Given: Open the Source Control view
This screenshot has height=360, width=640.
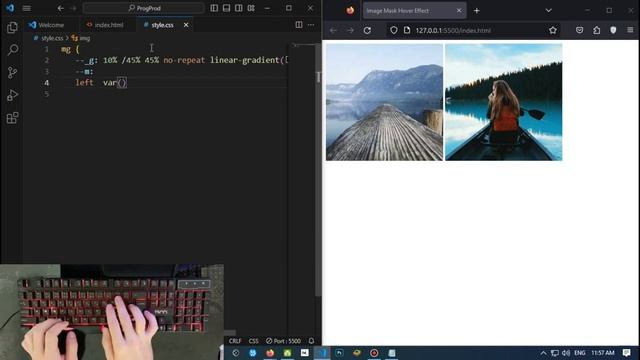Looking at the screenshot, I should 12,73.
